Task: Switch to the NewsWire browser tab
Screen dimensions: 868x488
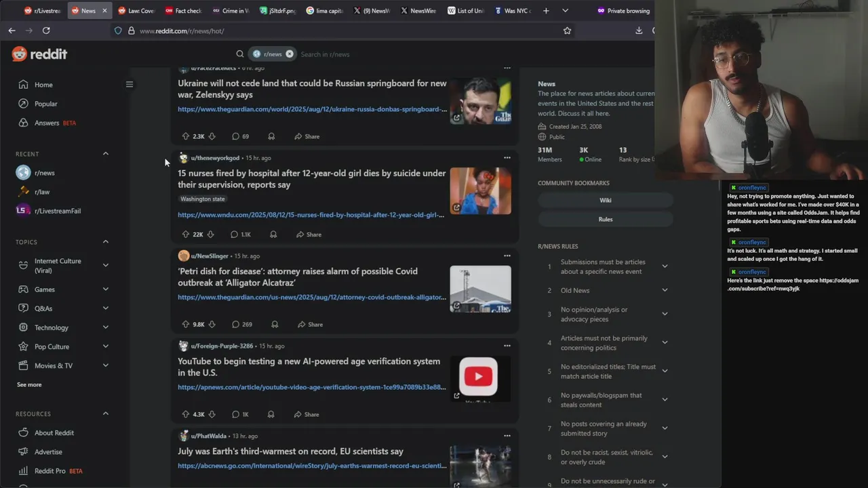Action: (418, 11)
